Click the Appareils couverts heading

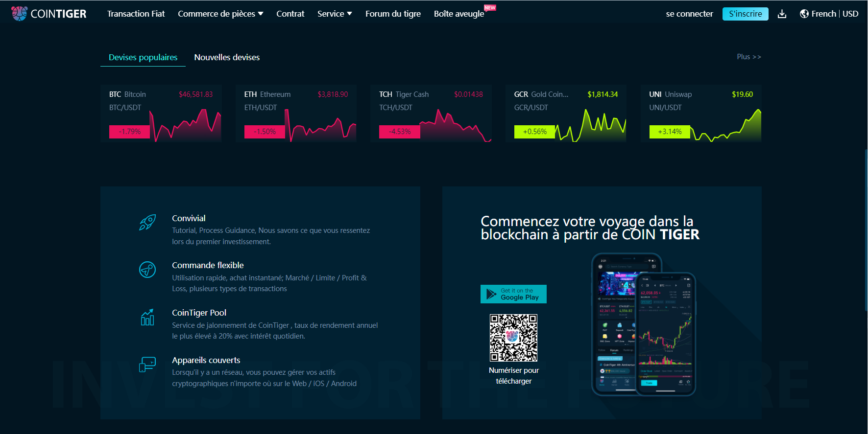206,360
